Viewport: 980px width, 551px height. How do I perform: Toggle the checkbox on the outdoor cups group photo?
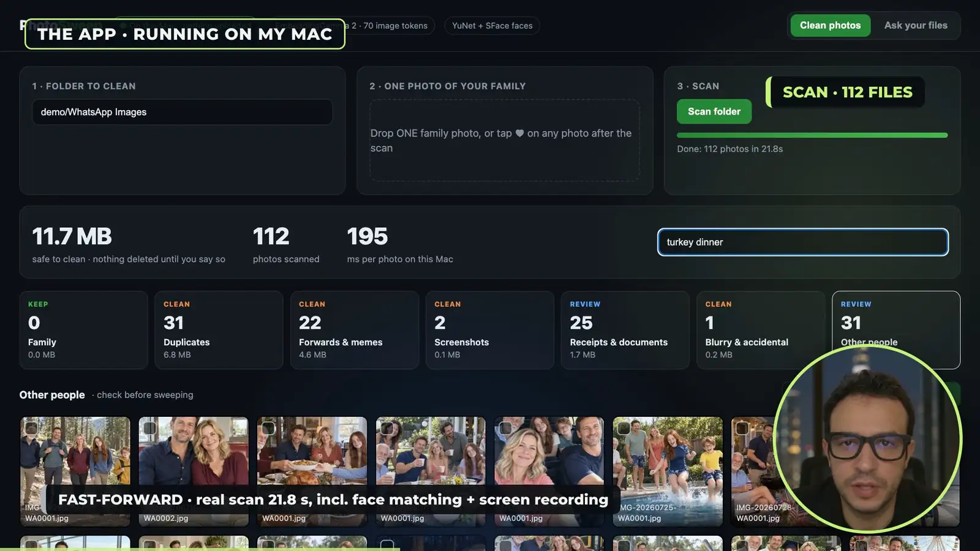[387, 428]
